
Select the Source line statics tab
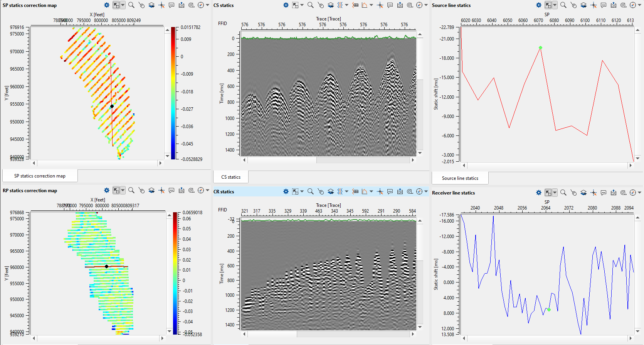[460, 178]
